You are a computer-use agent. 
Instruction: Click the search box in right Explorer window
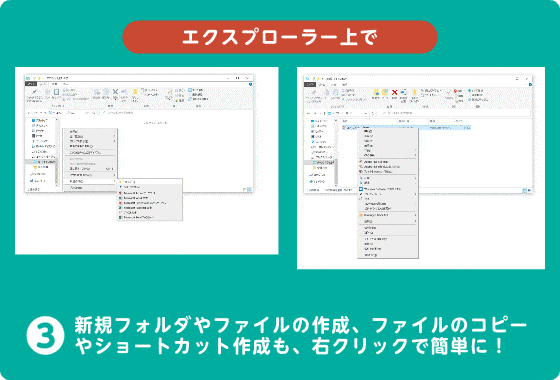point(455,113)
